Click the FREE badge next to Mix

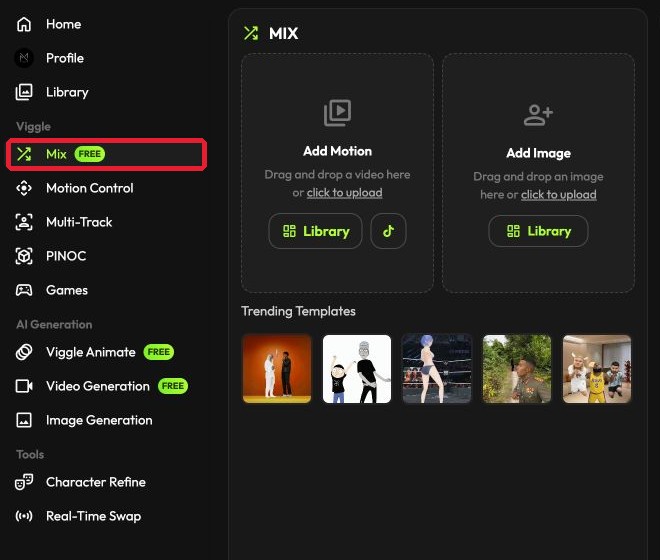90,154
